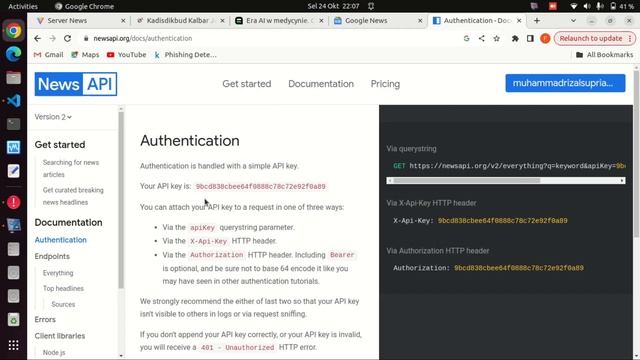
Task: Switch to Era AI w medycynie tab
Action: (x=278, y=20)
